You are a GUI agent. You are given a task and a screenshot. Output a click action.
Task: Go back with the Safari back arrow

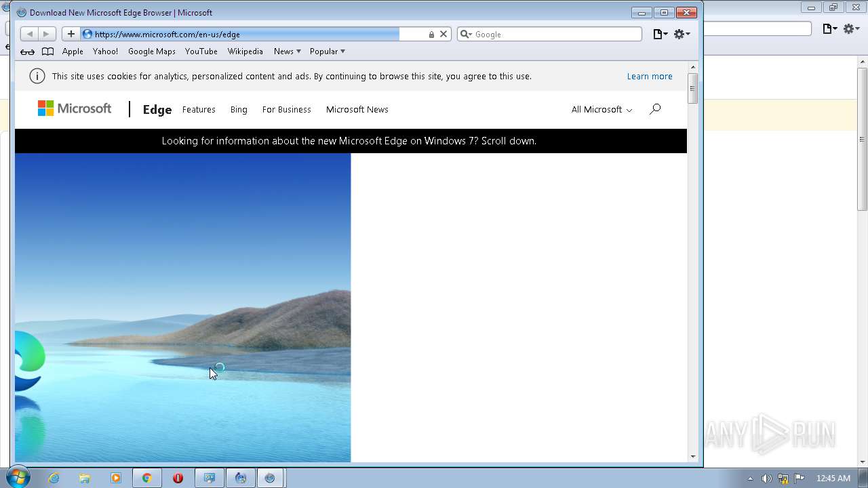click(29, 34)
